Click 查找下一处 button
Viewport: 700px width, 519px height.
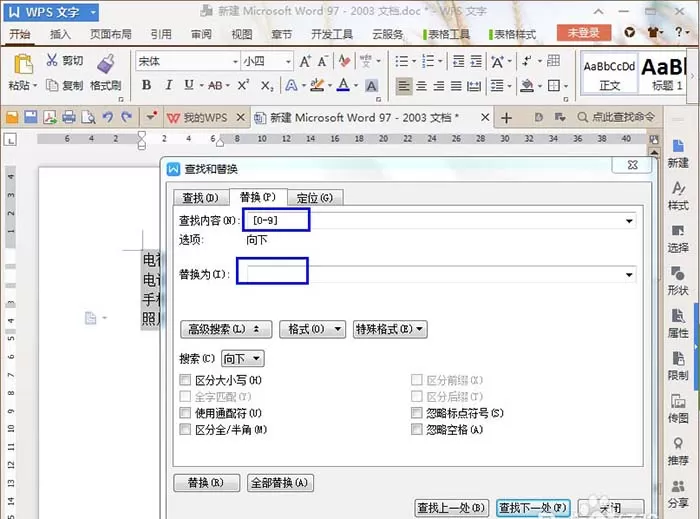[533, 508]
